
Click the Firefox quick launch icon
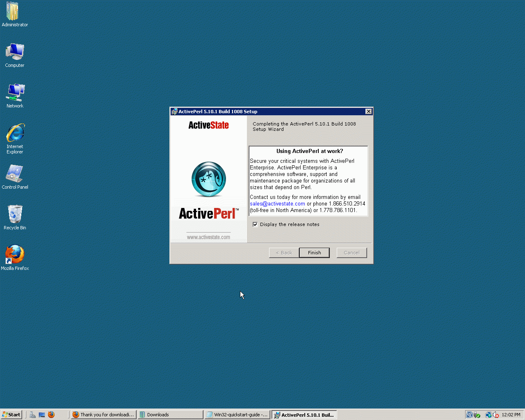(x=51, y=415)
